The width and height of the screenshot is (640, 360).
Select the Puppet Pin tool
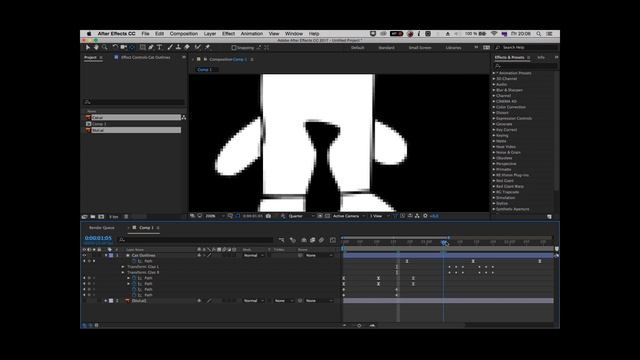207,48
